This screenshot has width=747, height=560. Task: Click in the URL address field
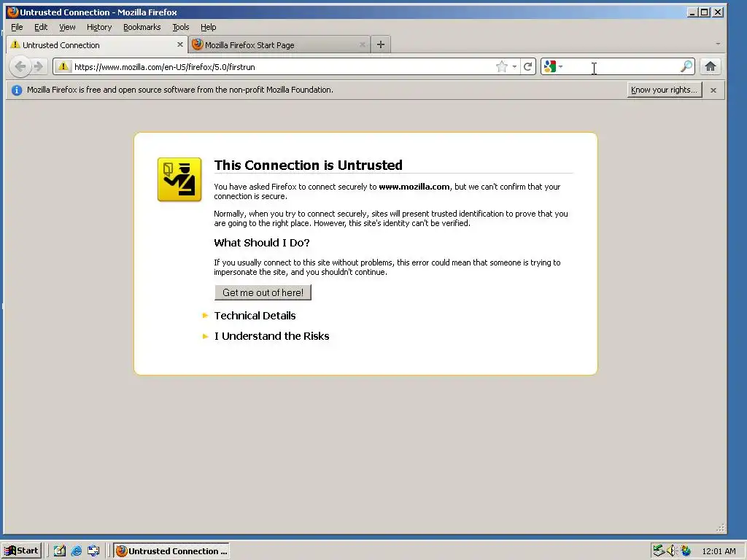[284, 66]
